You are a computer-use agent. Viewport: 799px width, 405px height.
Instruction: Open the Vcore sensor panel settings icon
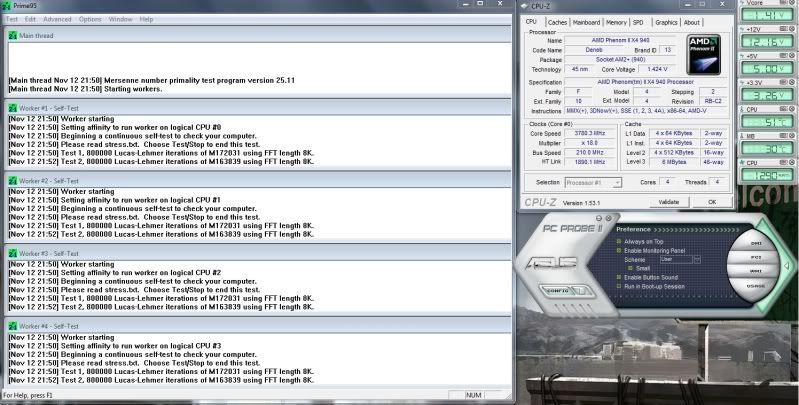[x=783, y=3]
